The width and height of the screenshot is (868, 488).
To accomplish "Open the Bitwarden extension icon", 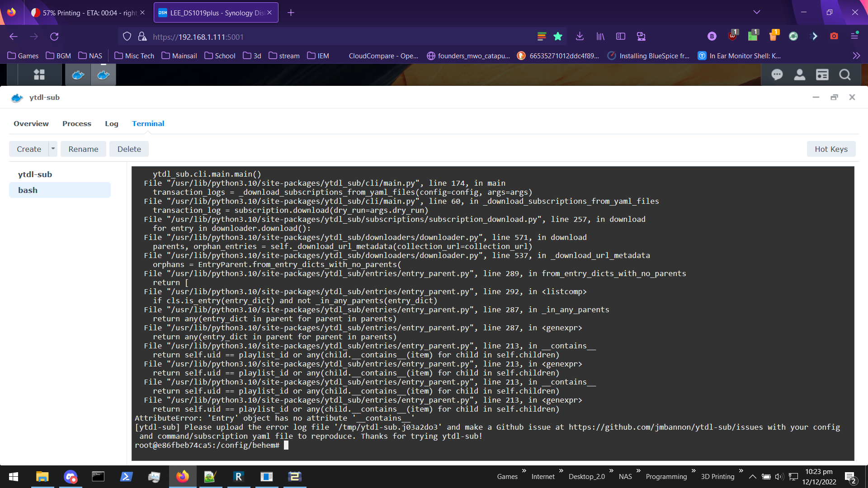I will [x=712, y=36].
